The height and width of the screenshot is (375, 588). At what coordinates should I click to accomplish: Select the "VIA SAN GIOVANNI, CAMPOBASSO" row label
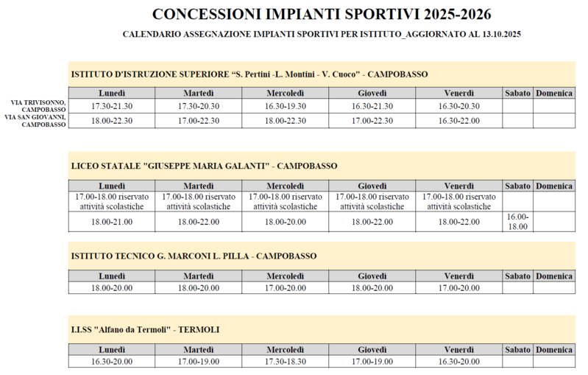coord(37,121)
